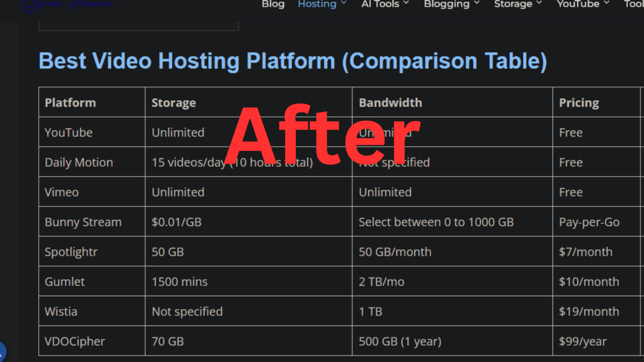Expand the YouTube dropdown chevron
Viewport: 644px width, 362px height.
[607, 3]
